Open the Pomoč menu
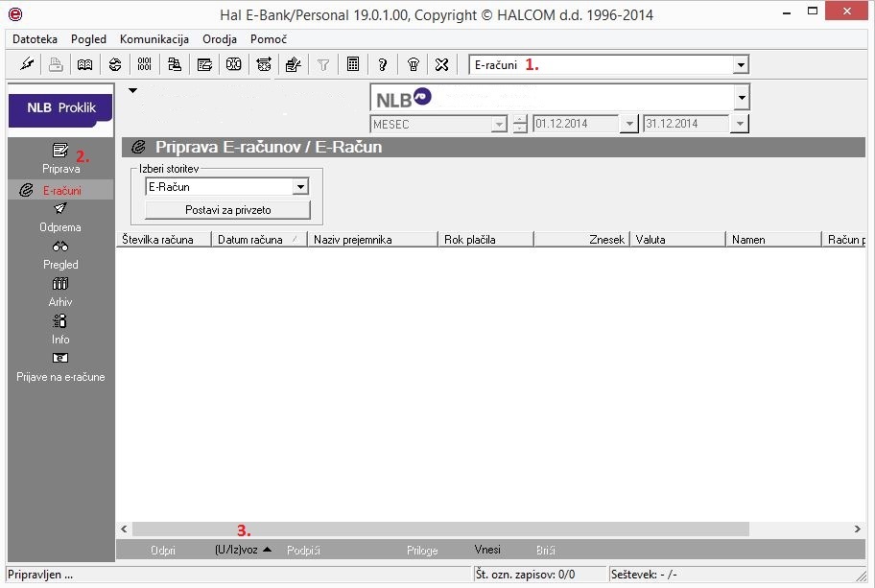 (269, 39)
